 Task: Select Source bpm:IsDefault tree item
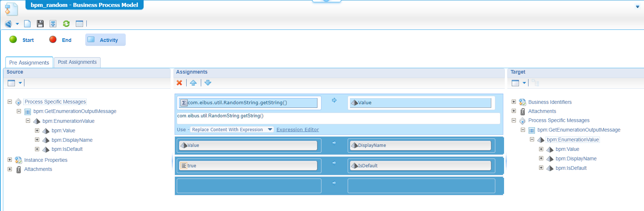pyautogui.click(x=67, y=149)
